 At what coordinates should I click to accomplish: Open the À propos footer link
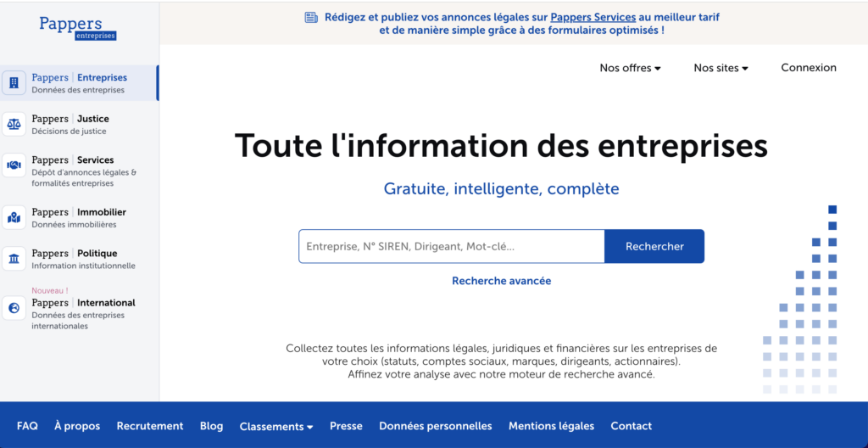pyautogui.click(x=77, y=426)
